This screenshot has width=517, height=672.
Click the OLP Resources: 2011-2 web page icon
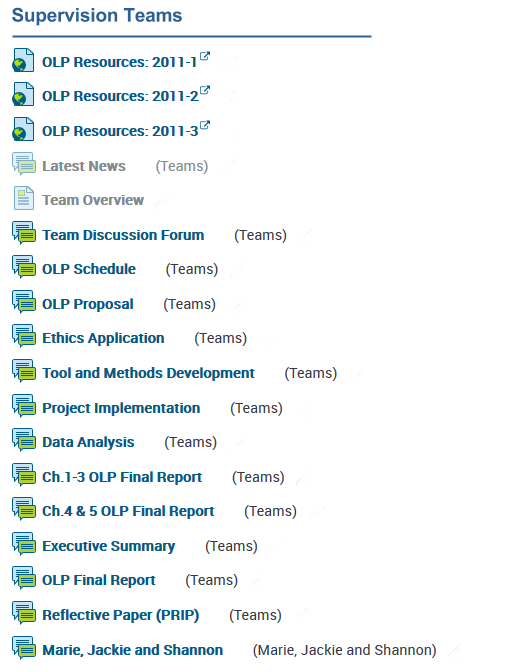pyautogui.click(x=23, y=94)
